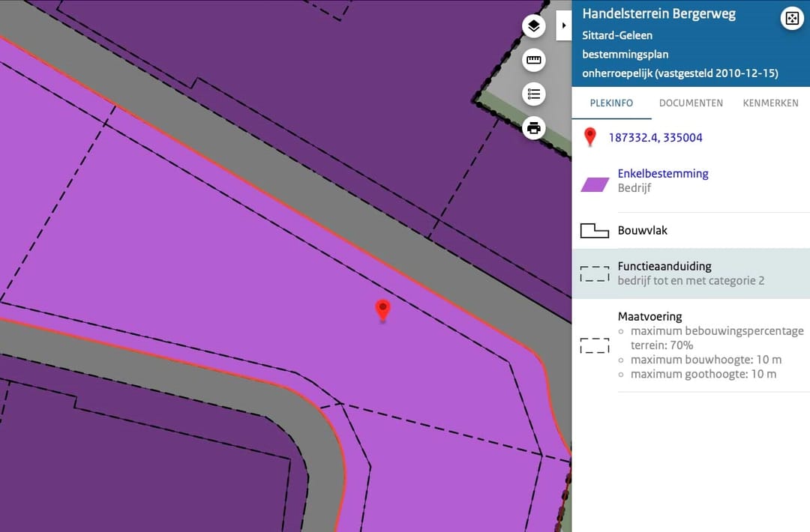Click the Handelsterrein Bergerweg plan title
This screenshot has height=532, width=810.
point(658,14)
